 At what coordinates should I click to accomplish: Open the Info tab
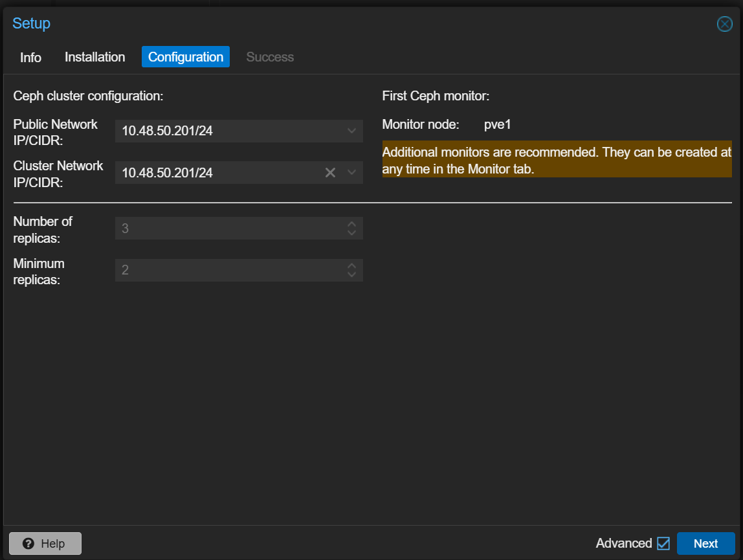coord(30,58)
